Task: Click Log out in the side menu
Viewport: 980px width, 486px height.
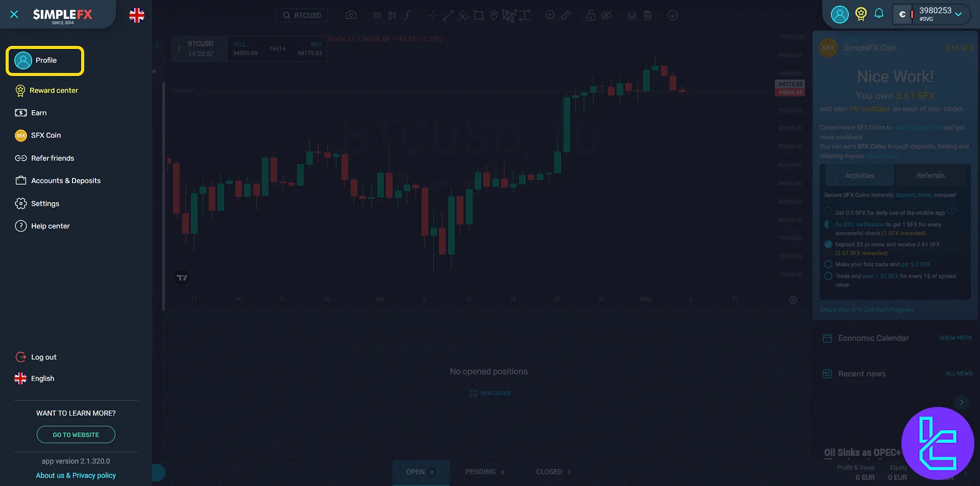Action: [36, 357]
